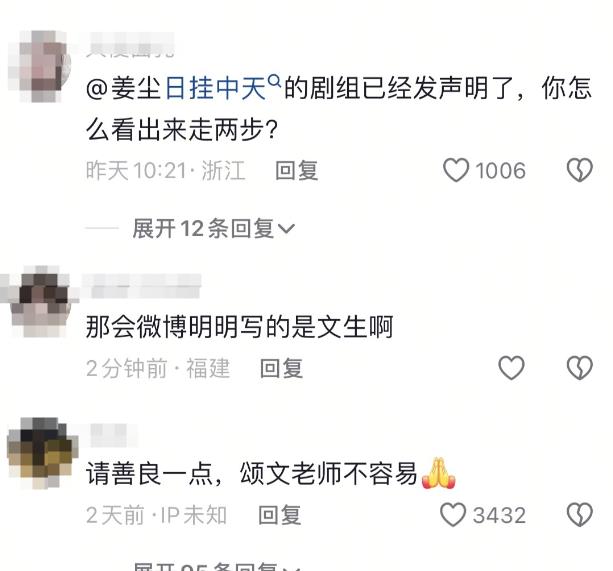Tap the first commenter's blurred username
613x571 pixels.
pyautogui.click(x=130, y=45)
